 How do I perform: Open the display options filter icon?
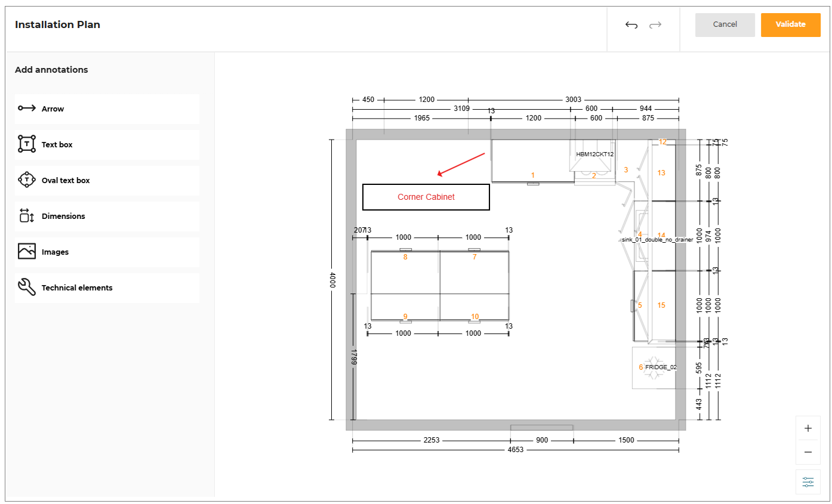point(808,482)
